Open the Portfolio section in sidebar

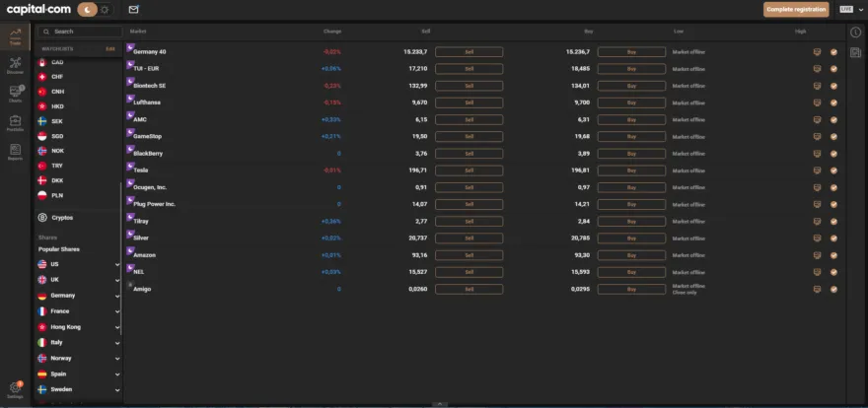[x=15, y=123]
